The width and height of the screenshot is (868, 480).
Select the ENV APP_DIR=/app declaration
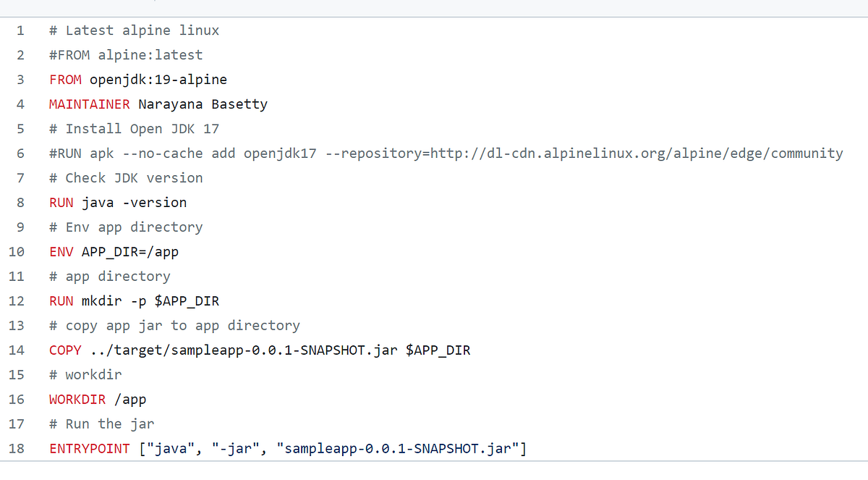pos(114,251)
